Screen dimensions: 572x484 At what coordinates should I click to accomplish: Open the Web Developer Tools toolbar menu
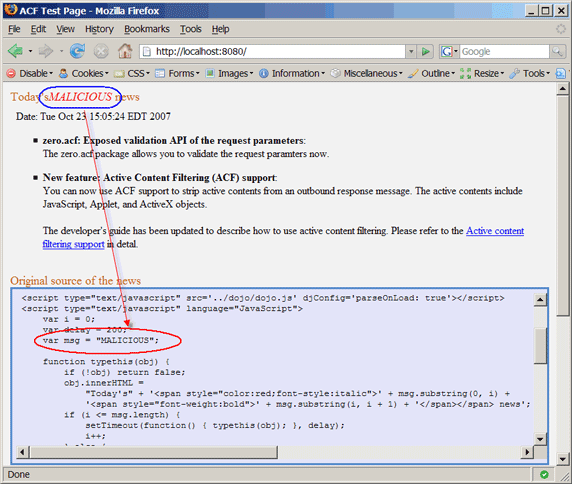pyautogui.click(x=530, y=73)
